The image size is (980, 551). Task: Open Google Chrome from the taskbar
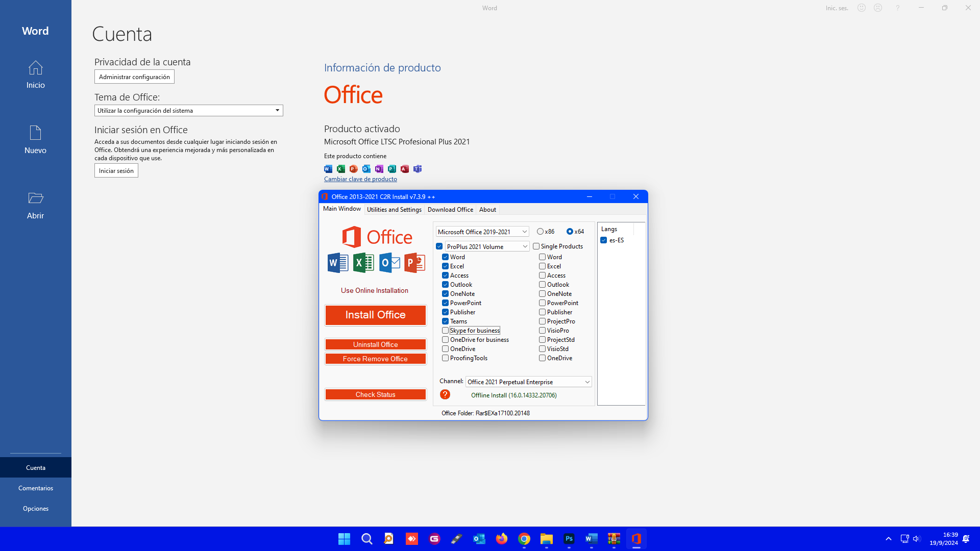pos(524,539)
